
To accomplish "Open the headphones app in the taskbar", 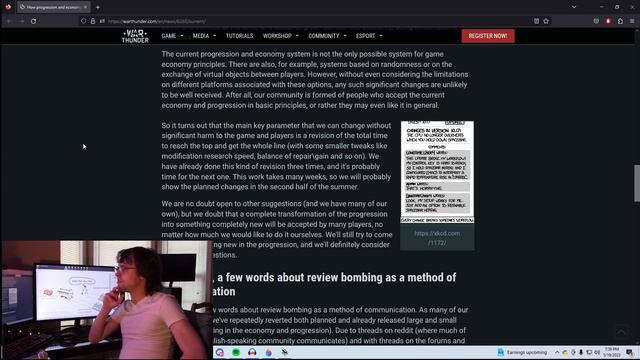I will pos(252,352).
